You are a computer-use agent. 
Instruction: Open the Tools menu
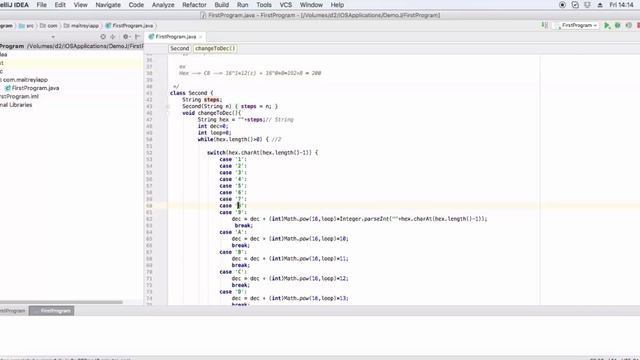click(264, 5)
